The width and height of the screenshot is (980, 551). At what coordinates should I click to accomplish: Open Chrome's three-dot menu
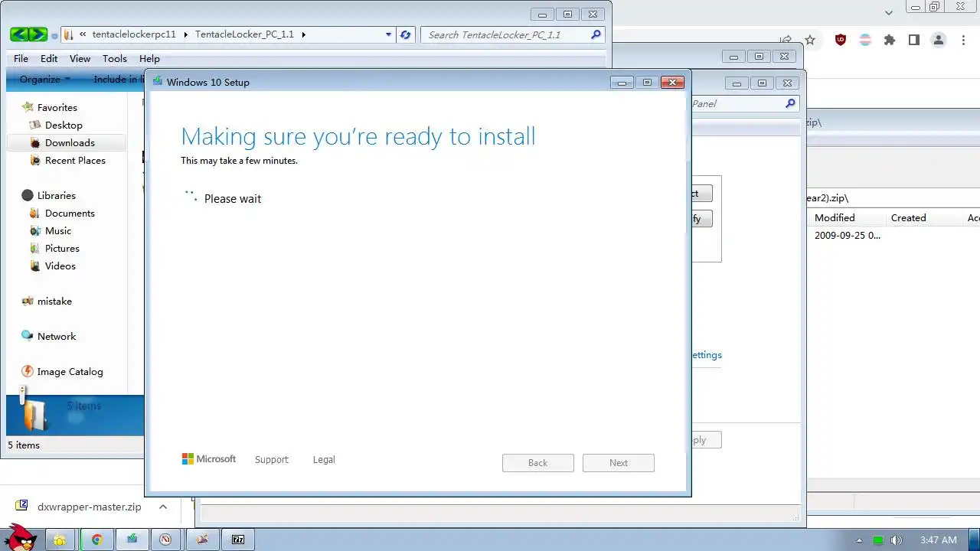pos(964,40)
